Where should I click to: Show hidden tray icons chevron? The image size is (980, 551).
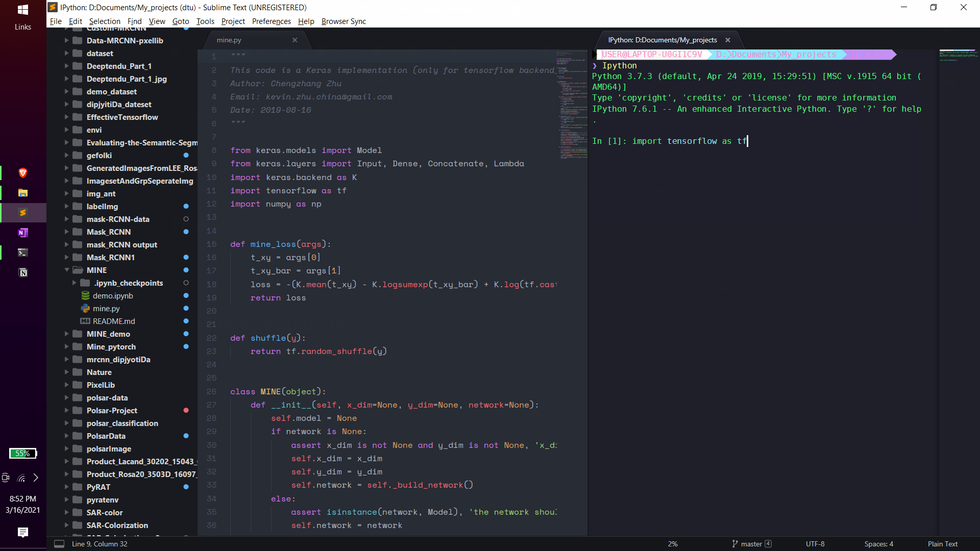click(x=36, y=478)
